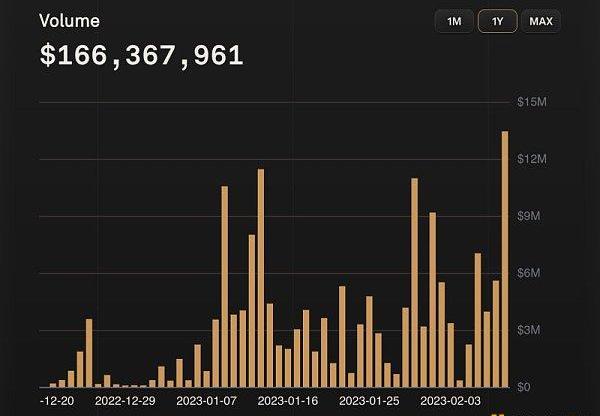Select the tallest bar left of 2022-12-29
This screenshot has width=600, height=416.
pos(89,352)
